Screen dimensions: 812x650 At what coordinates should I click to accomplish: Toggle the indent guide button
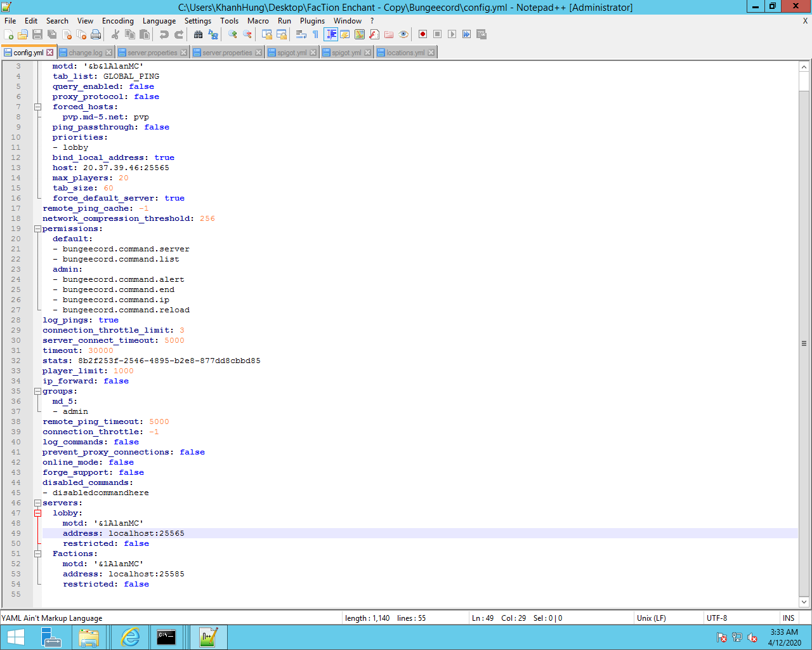tap(331, 34)
